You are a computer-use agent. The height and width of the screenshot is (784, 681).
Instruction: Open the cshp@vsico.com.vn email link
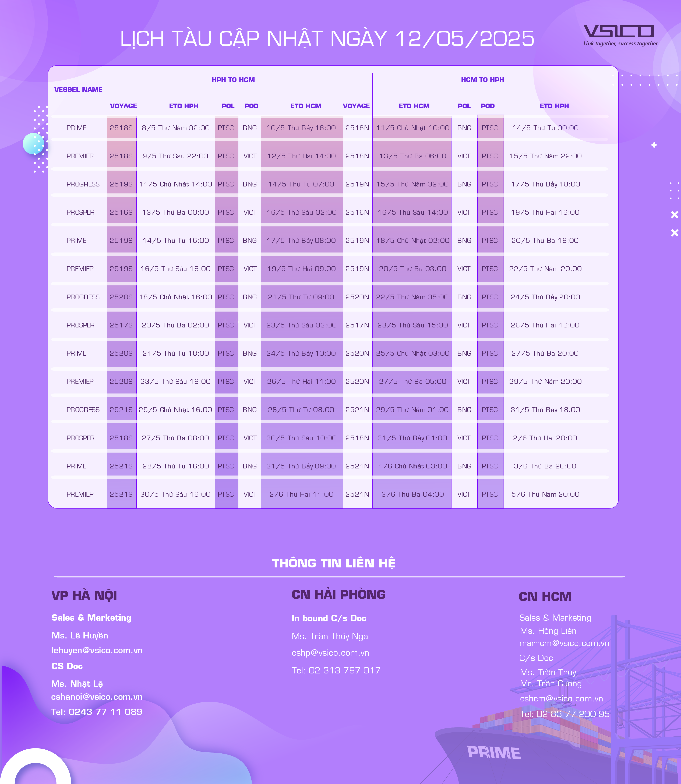click(x=330, y=653)
